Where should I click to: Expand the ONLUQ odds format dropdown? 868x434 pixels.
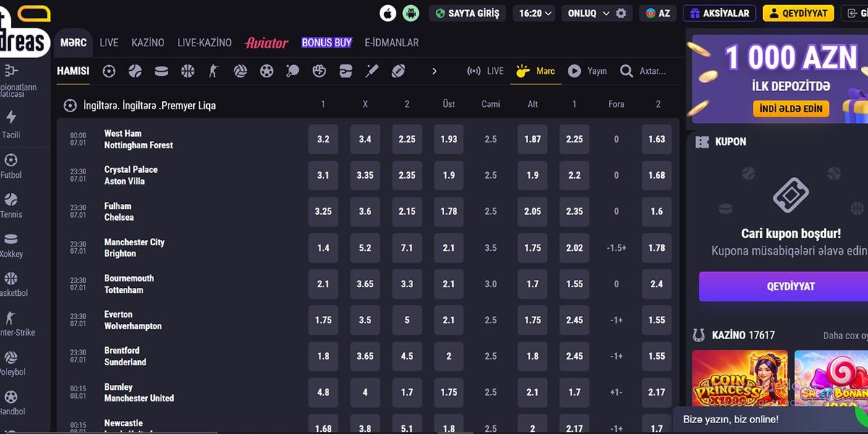[x=587, y=13]
